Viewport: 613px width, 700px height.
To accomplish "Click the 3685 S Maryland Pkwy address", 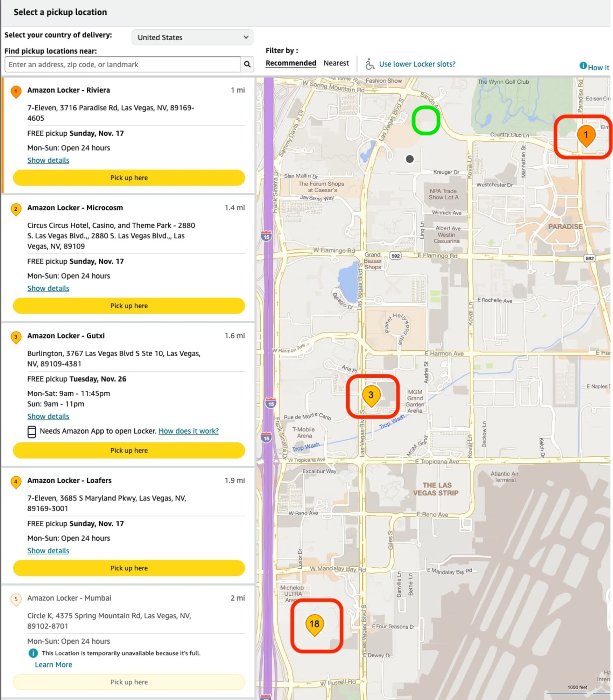I will (107, 503).
